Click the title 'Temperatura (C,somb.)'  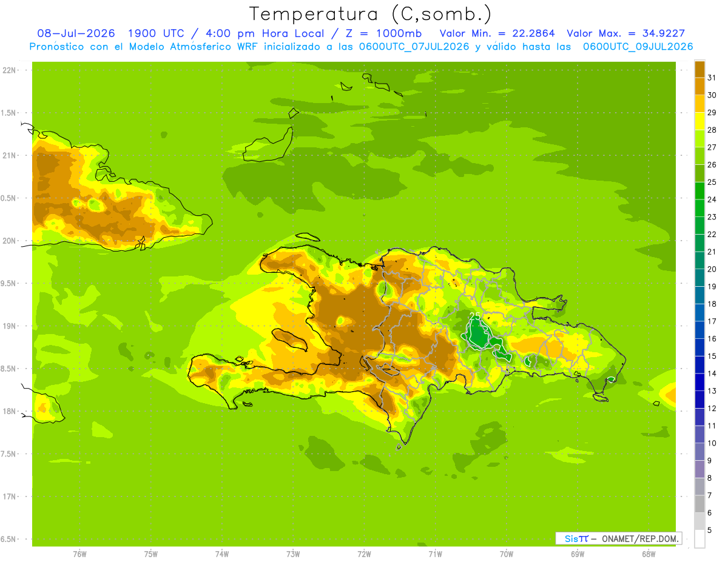pos(371,13)
